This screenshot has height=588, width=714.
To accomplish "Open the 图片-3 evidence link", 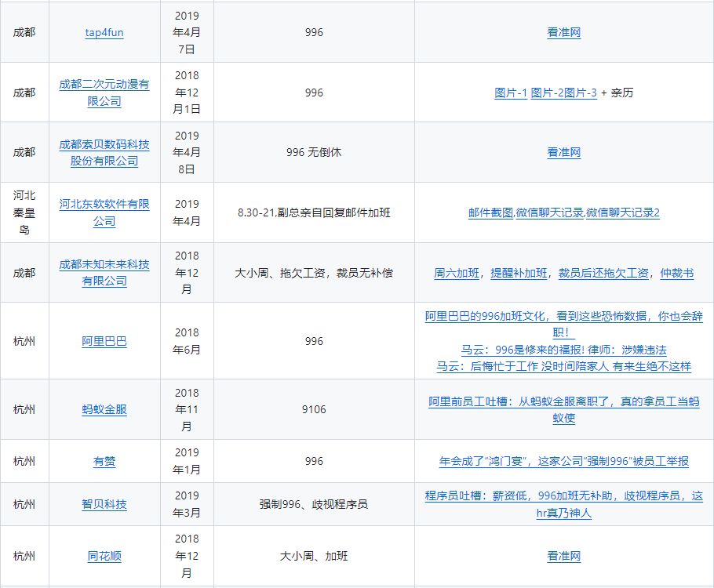I will pyautogui.click(x=581, y=93).
